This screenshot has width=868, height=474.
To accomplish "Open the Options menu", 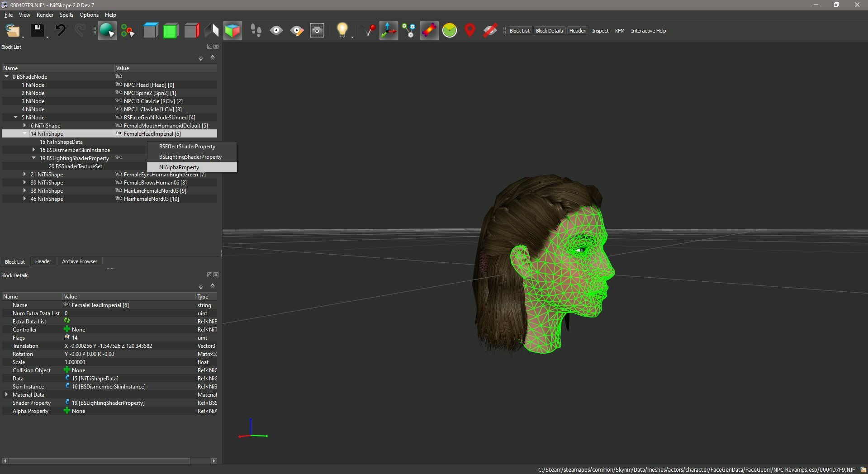I will pos(89,15).
